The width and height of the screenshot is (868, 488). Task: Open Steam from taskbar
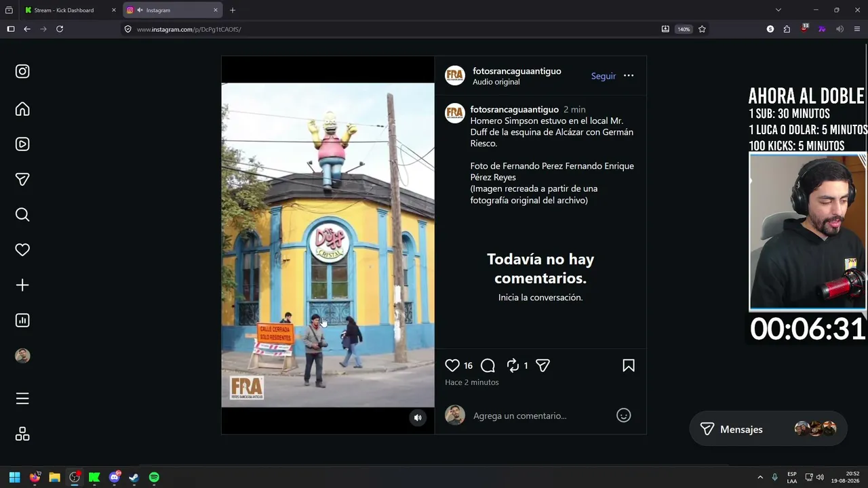click(x=134, y=477)
